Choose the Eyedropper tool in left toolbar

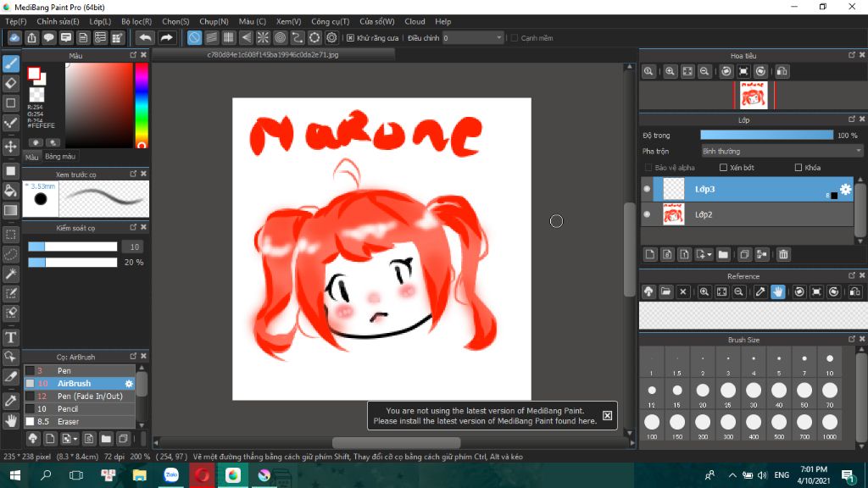pyautogui.click(x=11, y=401)
